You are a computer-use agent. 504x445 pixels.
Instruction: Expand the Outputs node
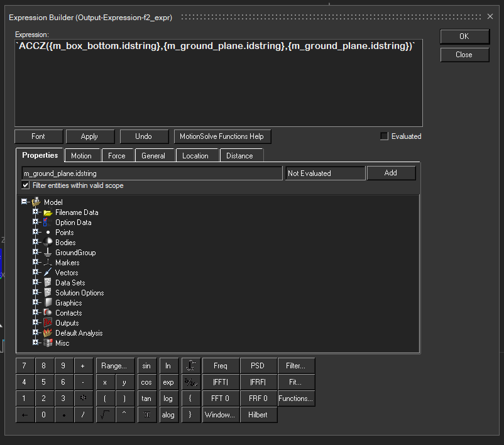click(x=35, y=322)
